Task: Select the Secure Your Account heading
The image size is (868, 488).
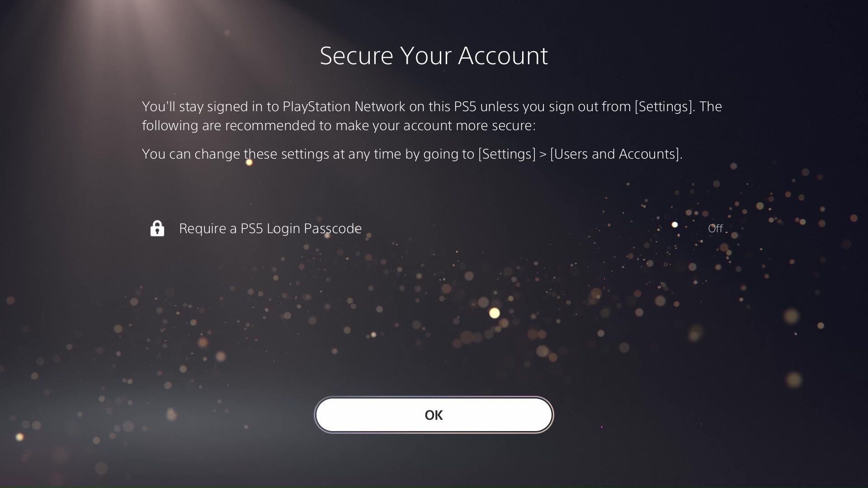Action: pyautogui.click(x=434, y=55)
